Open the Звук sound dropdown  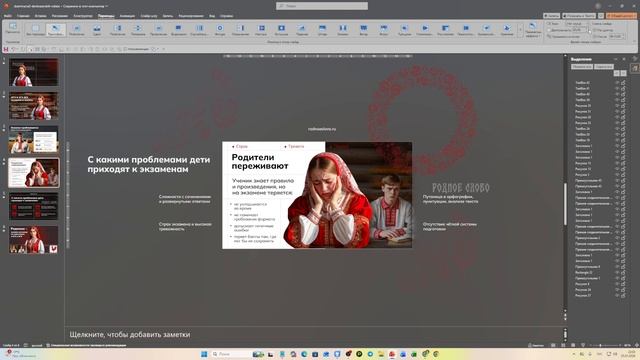[x=576, y=24]
